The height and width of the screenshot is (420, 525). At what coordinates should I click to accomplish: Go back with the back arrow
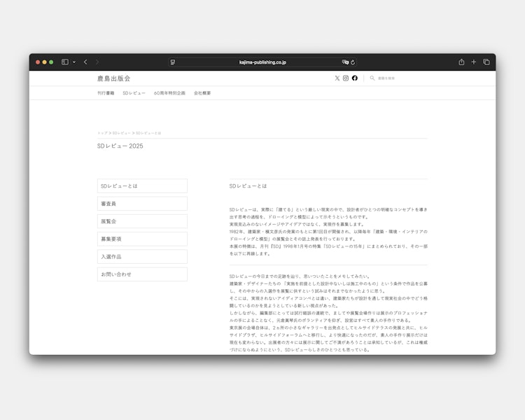pos(85,62)
